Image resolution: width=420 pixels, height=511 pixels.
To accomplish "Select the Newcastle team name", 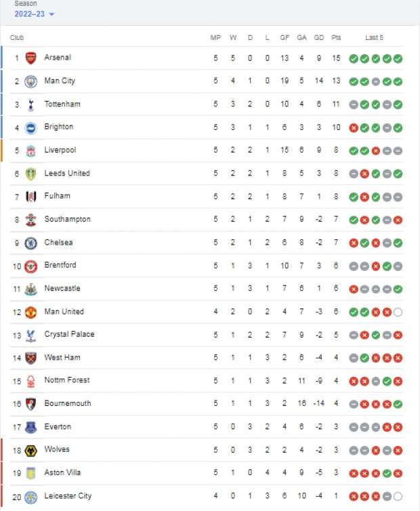I will click(62, 289).
